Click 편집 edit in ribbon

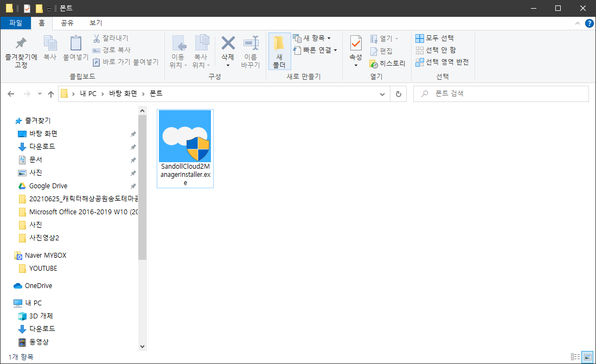pos(381,51)
